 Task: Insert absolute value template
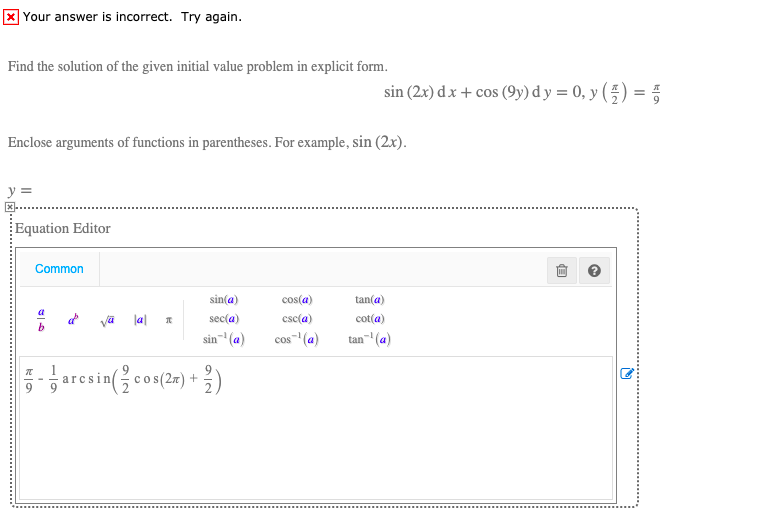[140, 320]
